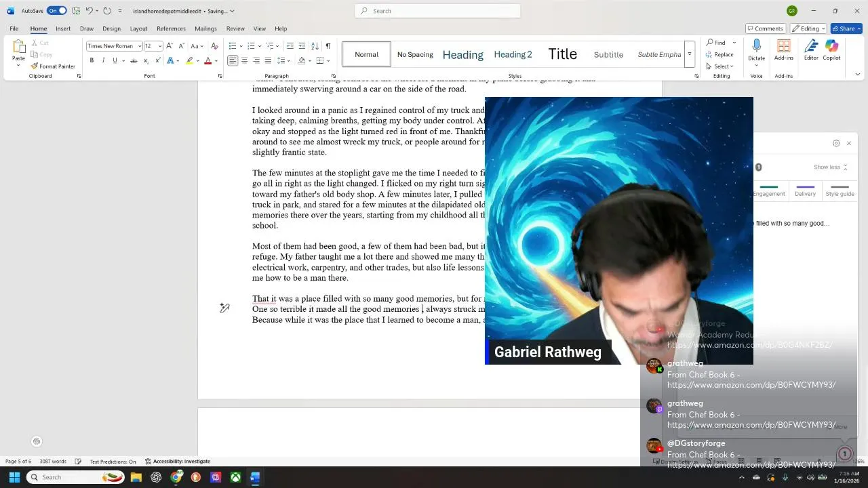Open the View tab

(260, 28)
